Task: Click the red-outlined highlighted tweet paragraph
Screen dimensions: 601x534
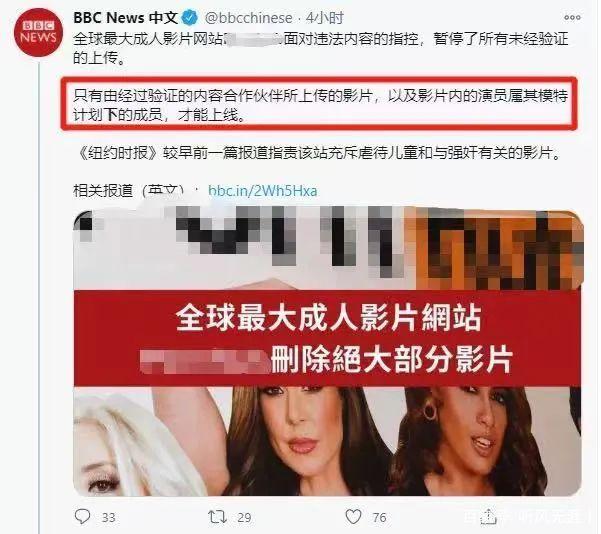Action: [x=320, y=104]
